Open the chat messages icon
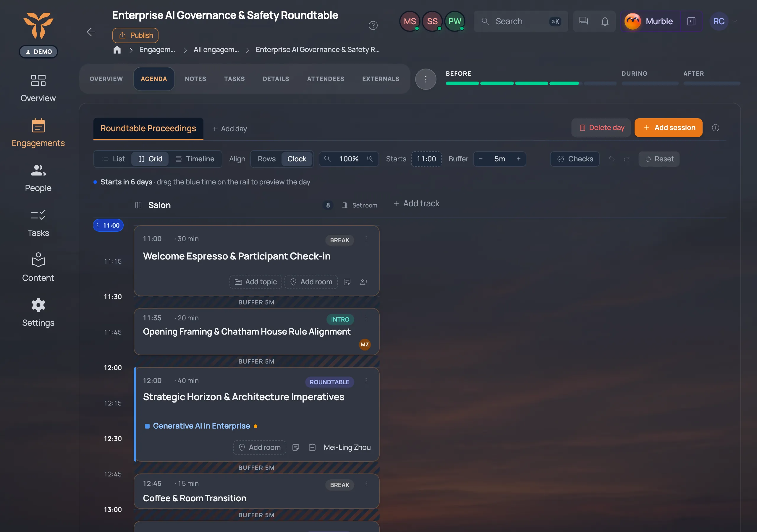 point(583,21)
